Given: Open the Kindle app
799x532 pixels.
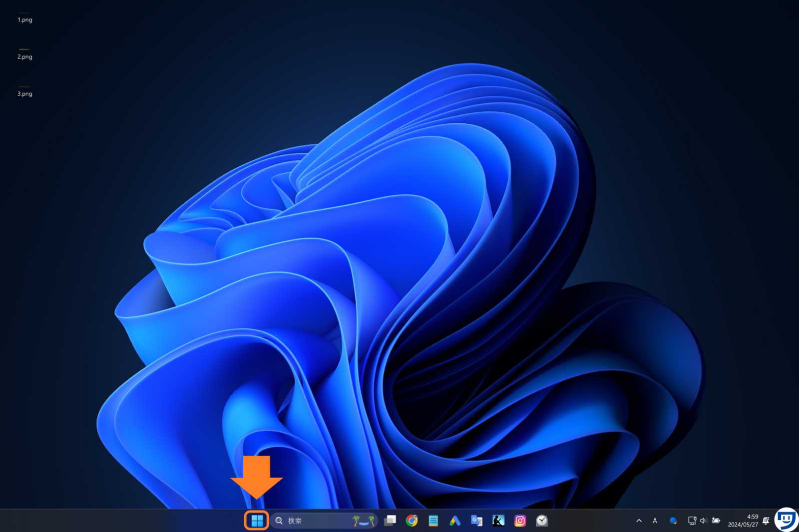Looking at the screenshot, I should pyautogui.click(x=498, y=521).
